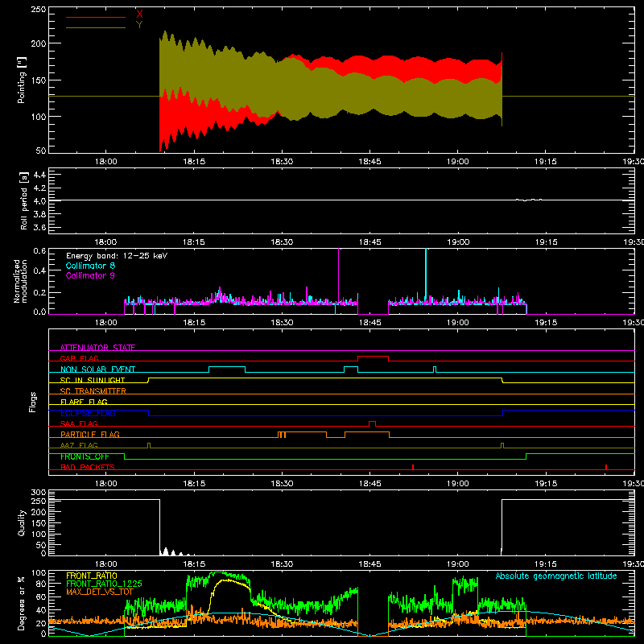Select 'Absolute geomagnetic latitude' legend text
Image resolution: width=644 pixels, height=644 pixels.
[x=556, y=576]
